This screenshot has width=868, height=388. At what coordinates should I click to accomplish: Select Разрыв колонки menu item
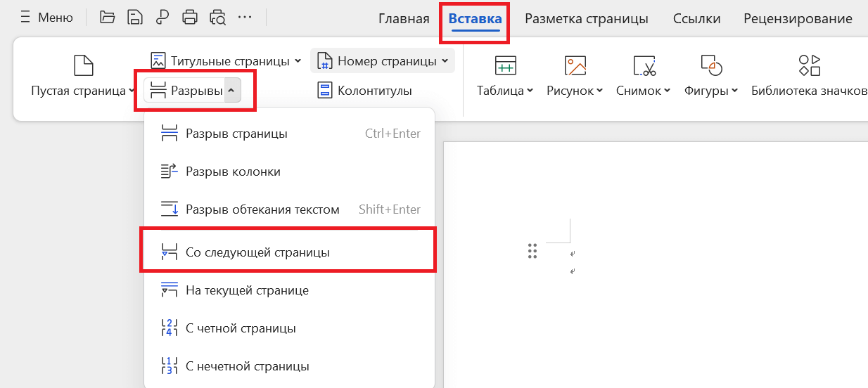click(x=289, y=172)
